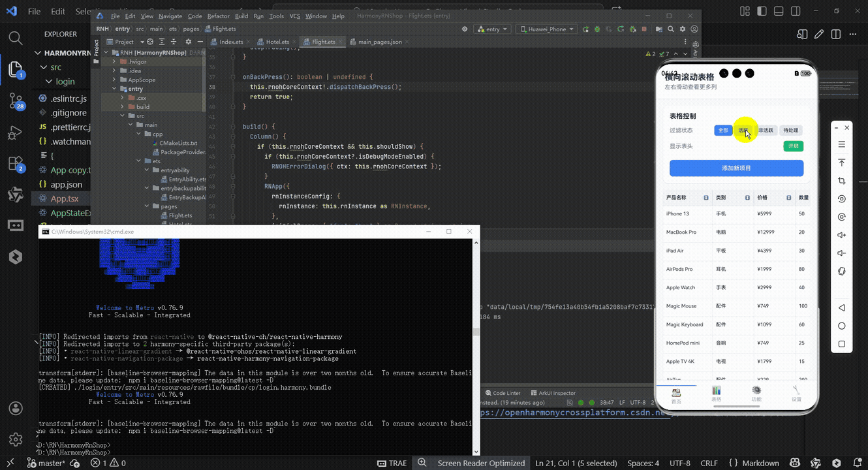Toggle the 开启 show-header switch
Viewport: 868px width, 470px height.
click(793, 146)
